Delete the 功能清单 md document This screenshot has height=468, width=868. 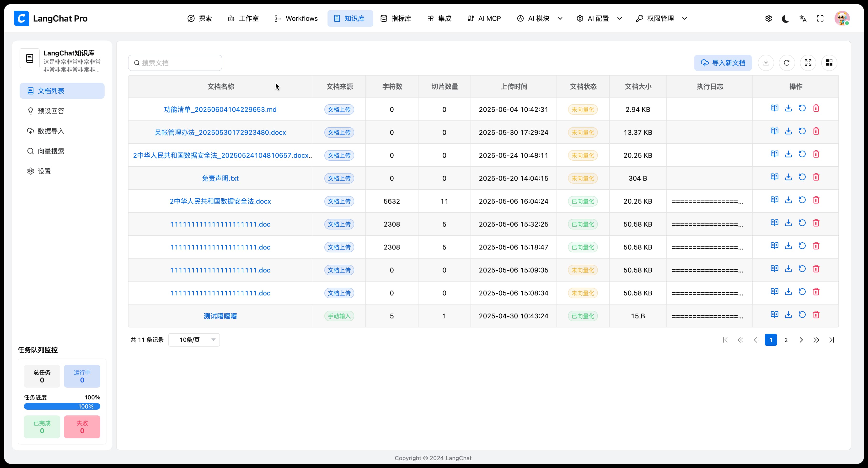(816, 108)
